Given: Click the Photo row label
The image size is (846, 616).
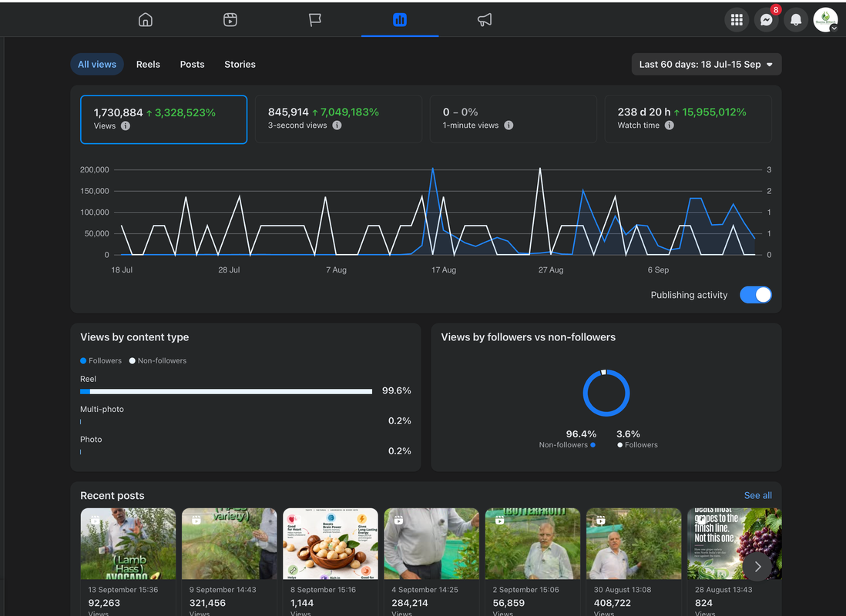Looking at the screenshot, I should point(91,440).
